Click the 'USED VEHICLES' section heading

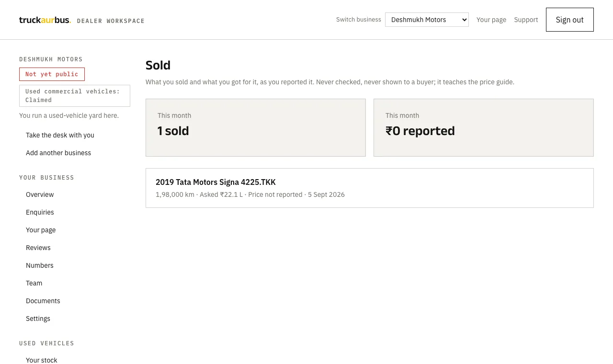pos(46,343)
